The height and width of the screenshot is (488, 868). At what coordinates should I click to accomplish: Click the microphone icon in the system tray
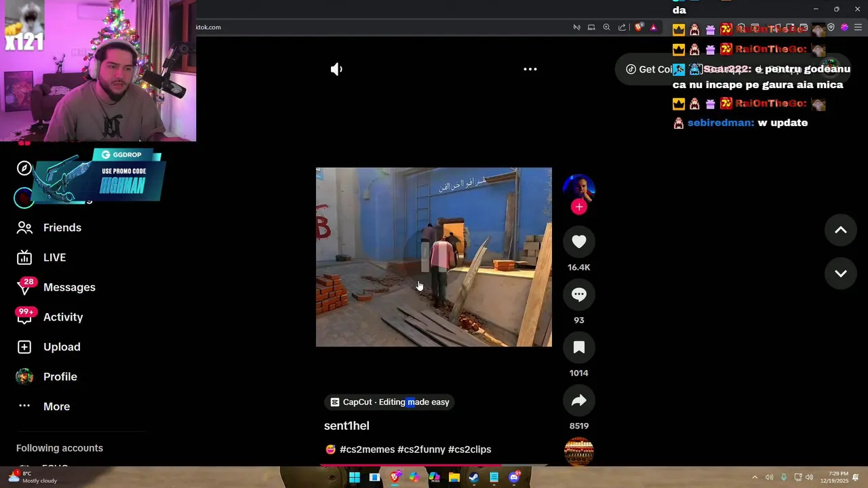(x=784, y=477)
